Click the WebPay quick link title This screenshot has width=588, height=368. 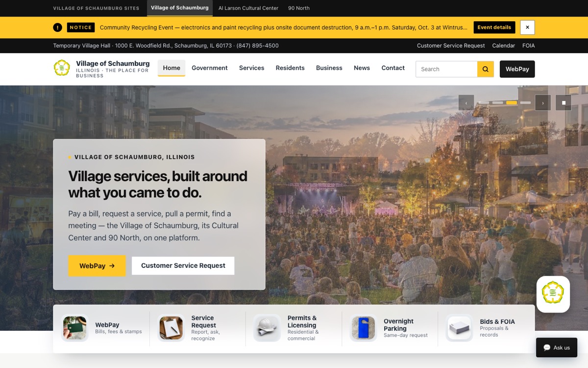(107, 325)
